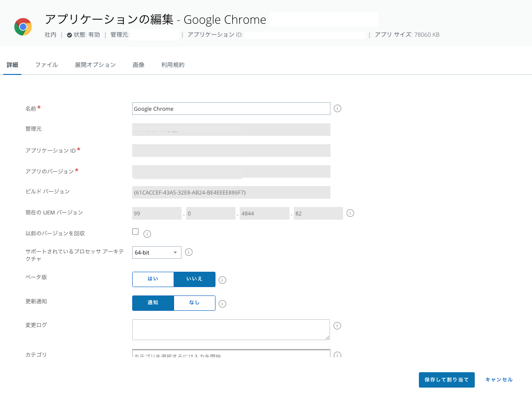532x402 pixels.
Task: Click the ビルド バージョン label
Action: [47, 191]
